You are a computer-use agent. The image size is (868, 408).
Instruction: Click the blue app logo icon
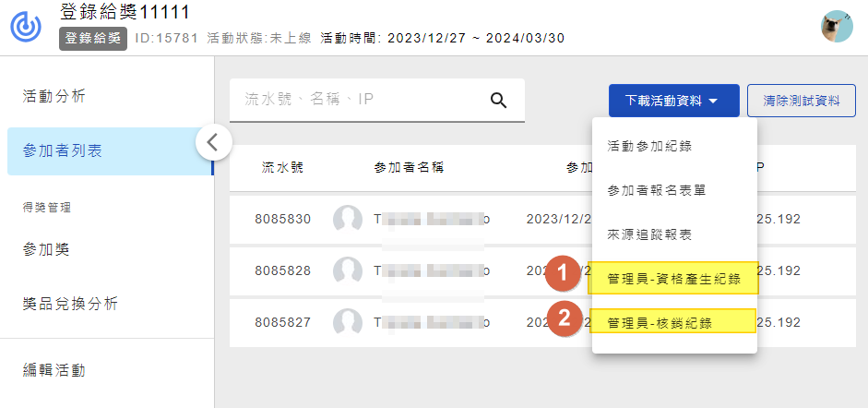pos(27,27)
